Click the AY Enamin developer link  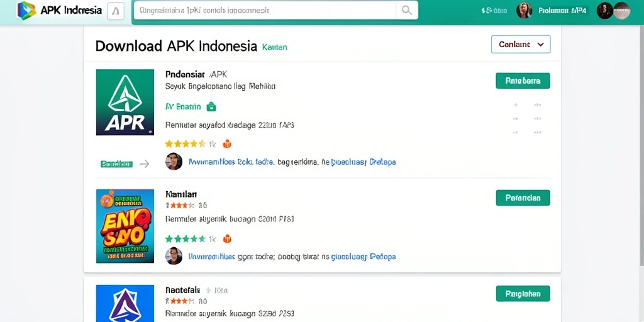tap(183, 107)
